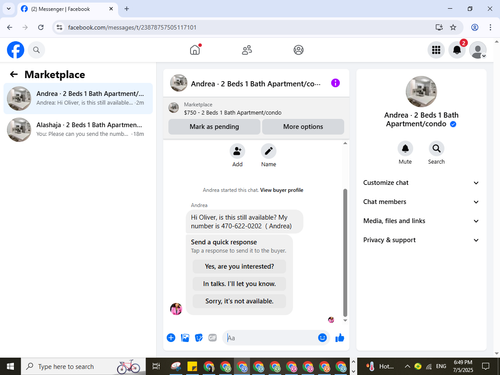Image resolution: width=500 pixels, height=375 pixels.
Task: Go back to the previous browser page
Action: click(10, 27)
